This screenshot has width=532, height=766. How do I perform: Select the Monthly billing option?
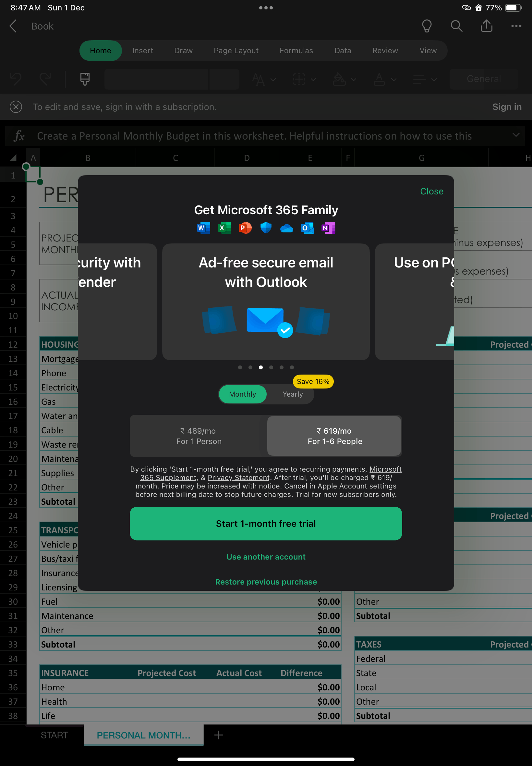click(x=242, y=394)
